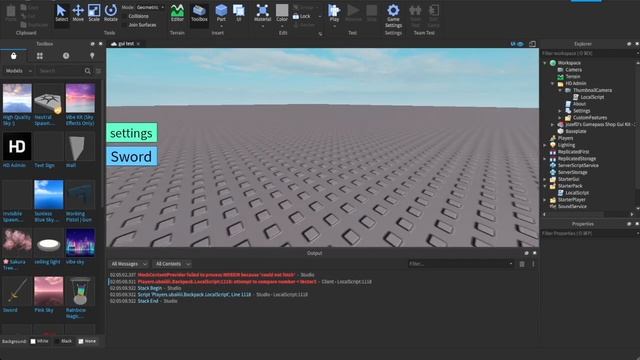Open Game Settings
The image size is (640, 360).
pyautogui.click(x=393, y=16)
